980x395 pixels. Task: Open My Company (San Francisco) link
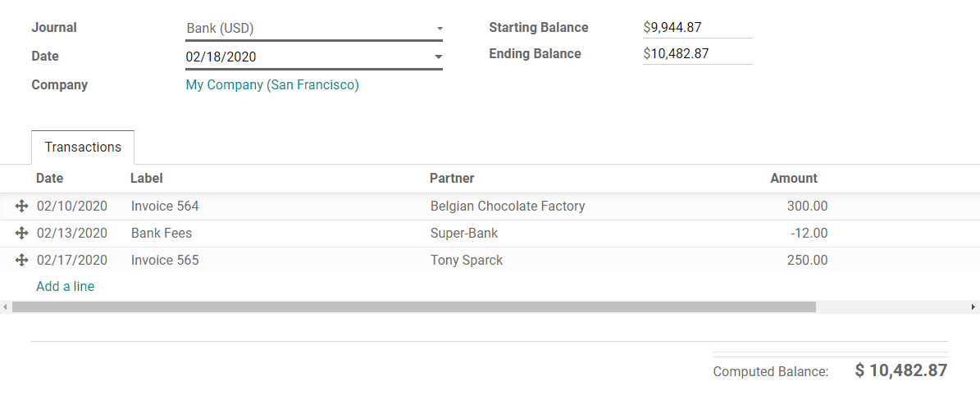[272, 85]
